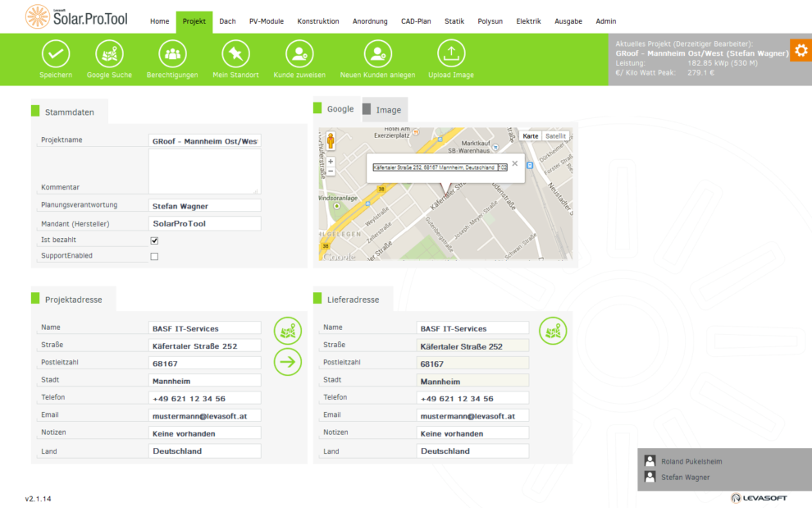This screenshot has height=508, width=812.
Task: Switch map to Satellit view
Action: pos(555,136)
